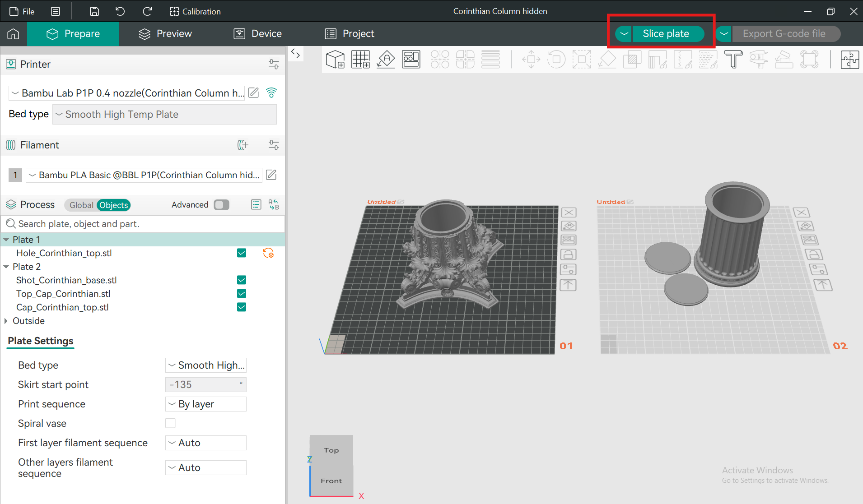The image size is (863, 504).
Task: Expand the Outside tree node
Action: [6, 321]
